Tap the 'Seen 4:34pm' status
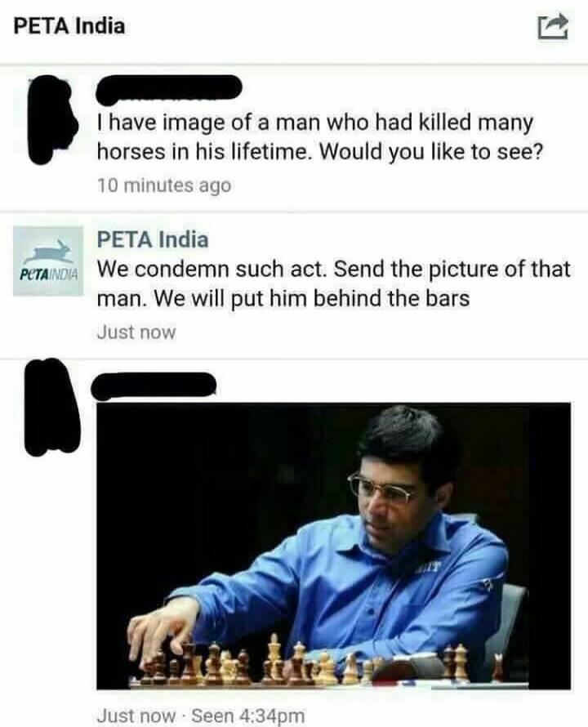 click(247, 716)
